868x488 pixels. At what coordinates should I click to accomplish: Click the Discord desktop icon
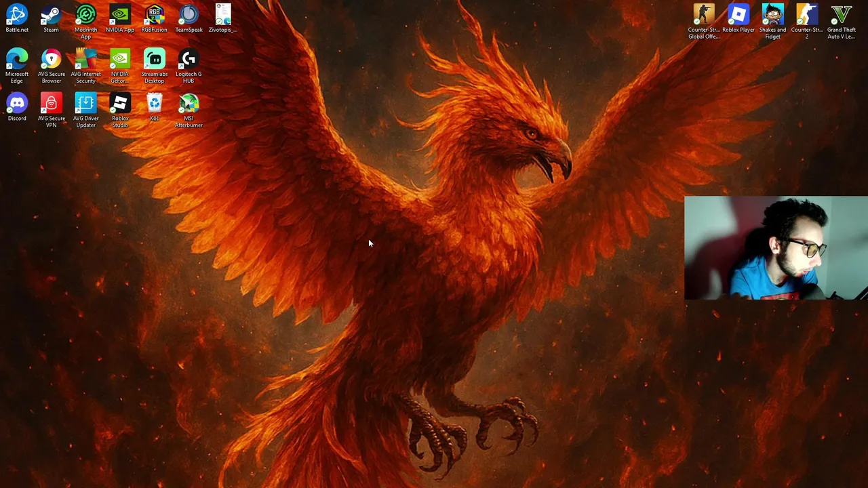coord(17,107)
